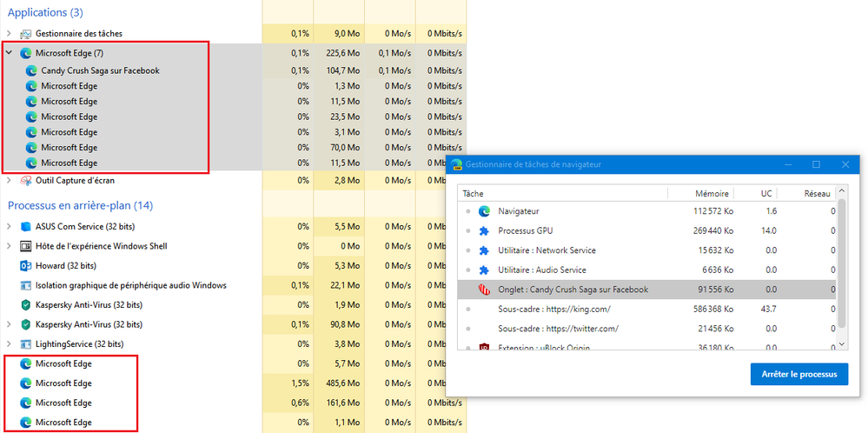This screenshot has height=433, width=868.
Task: Click the title bar icon of Gestionnaire de tâches de navigateur
Action: pyautogui.click(x=457, y=165)
